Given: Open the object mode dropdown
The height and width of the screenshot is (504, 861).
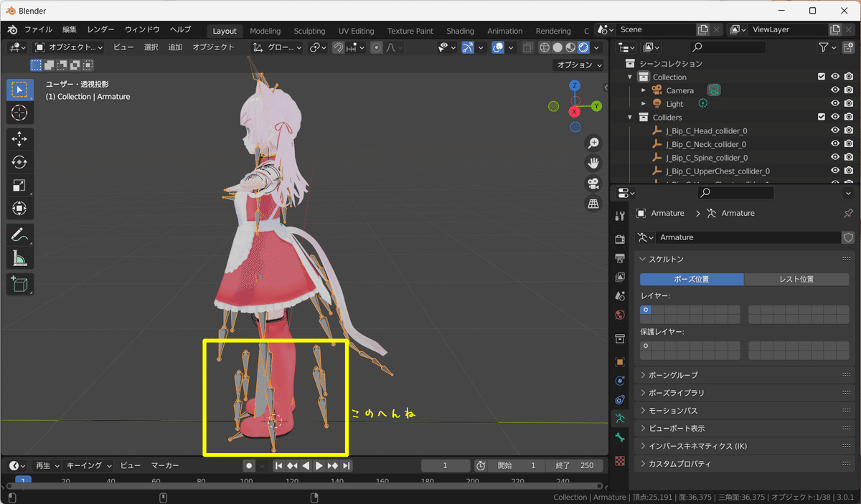Looking at the screenshot, I should (x=69, y=47).
